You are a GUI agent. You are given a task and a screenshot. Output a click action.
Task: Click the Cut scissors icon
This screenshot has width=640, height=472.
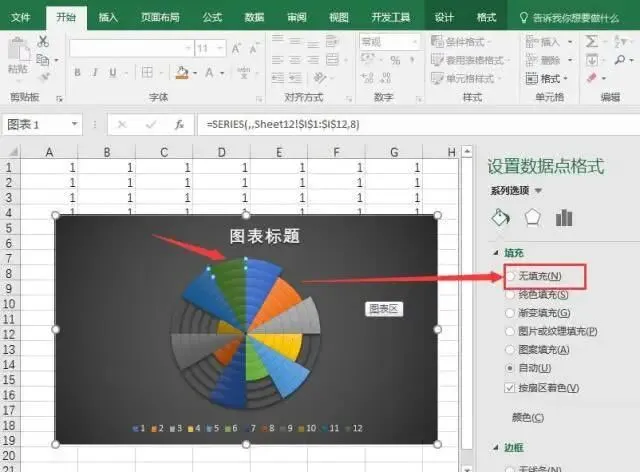(43, 41)
